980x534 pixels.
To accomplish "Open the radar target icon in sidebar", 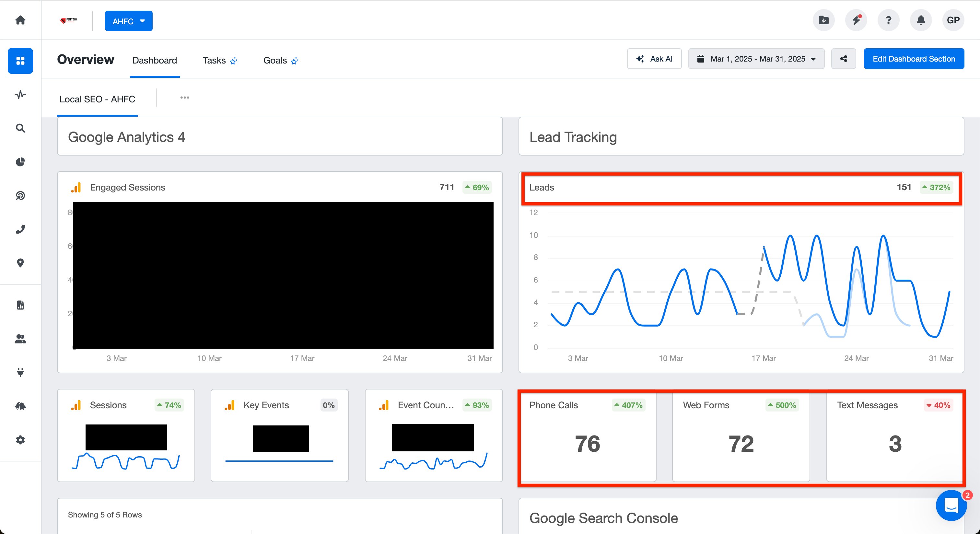I will [x=20, y=195].
